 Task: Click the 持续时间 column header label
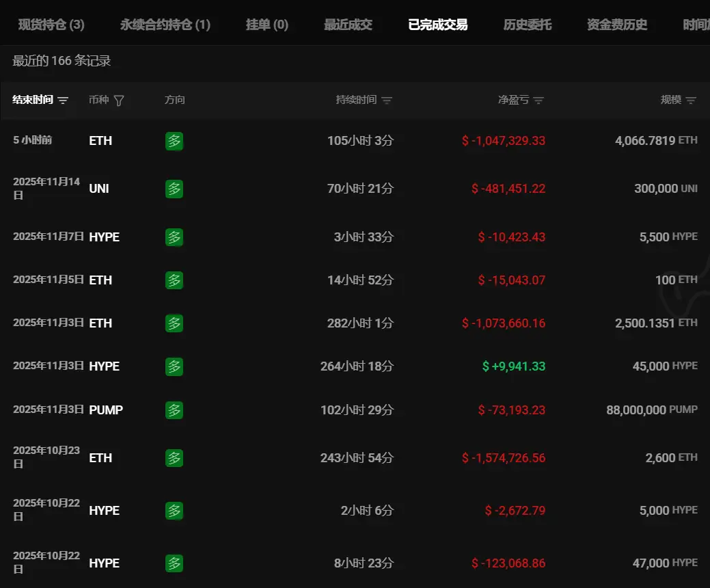356,100
